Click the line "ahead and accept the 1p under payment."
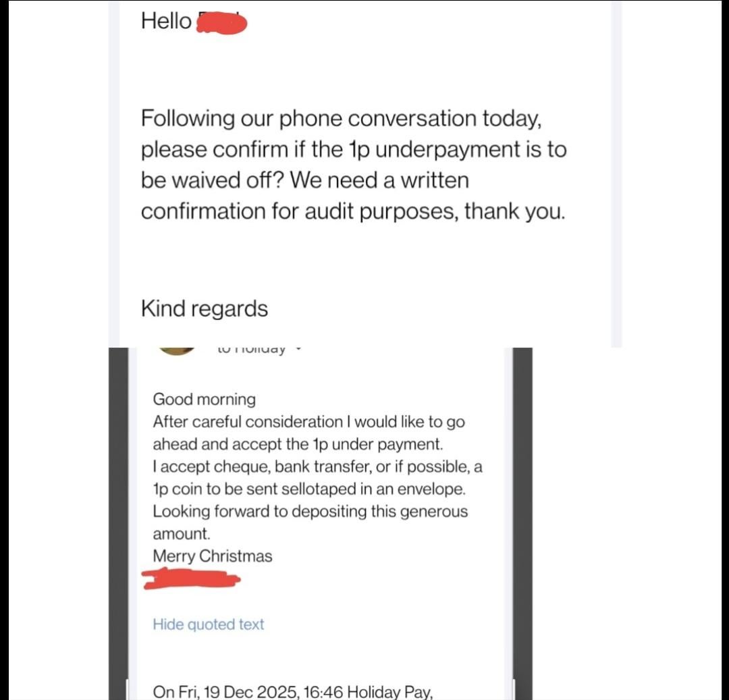The image size is (729, 700). click(x=297, y=444)
